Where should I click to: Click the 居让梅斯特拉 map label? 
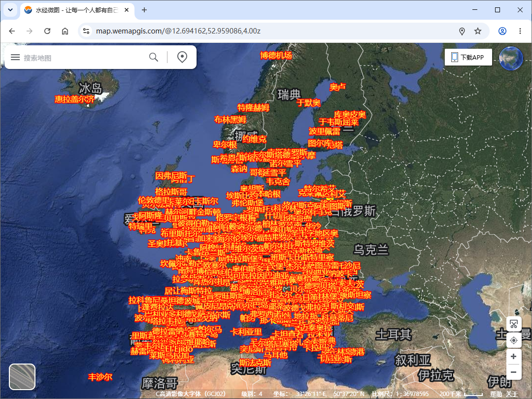(188, 291)
